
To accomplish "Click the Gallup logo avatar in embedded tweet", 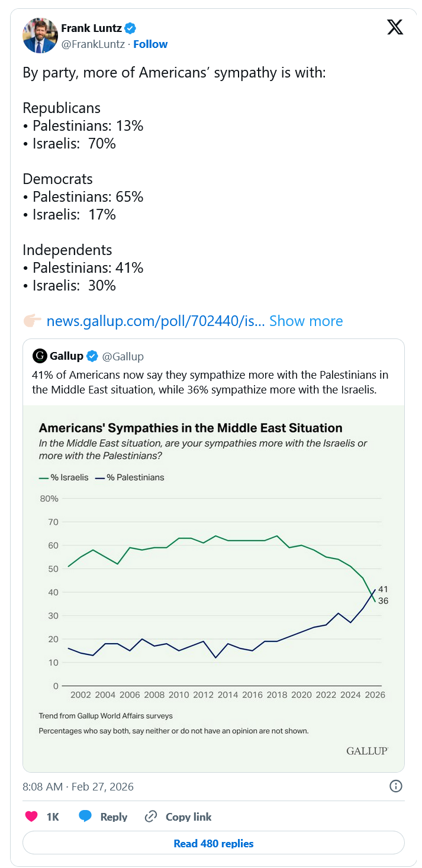I will 38,356.
